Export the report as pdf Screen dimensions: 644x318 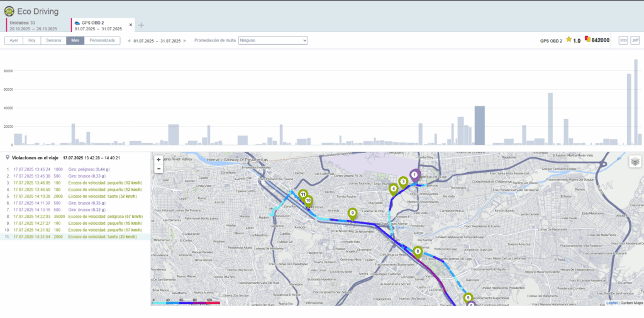(x=635, y=40)
